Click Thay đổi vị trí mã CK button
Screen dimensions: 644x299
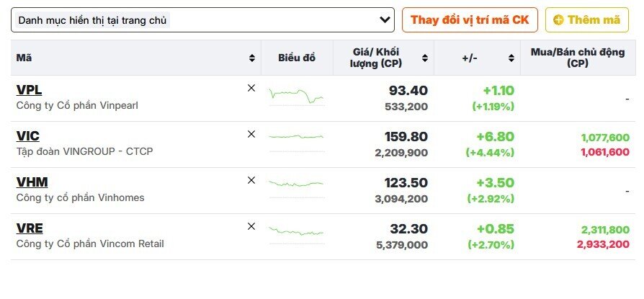coord(470,20)
